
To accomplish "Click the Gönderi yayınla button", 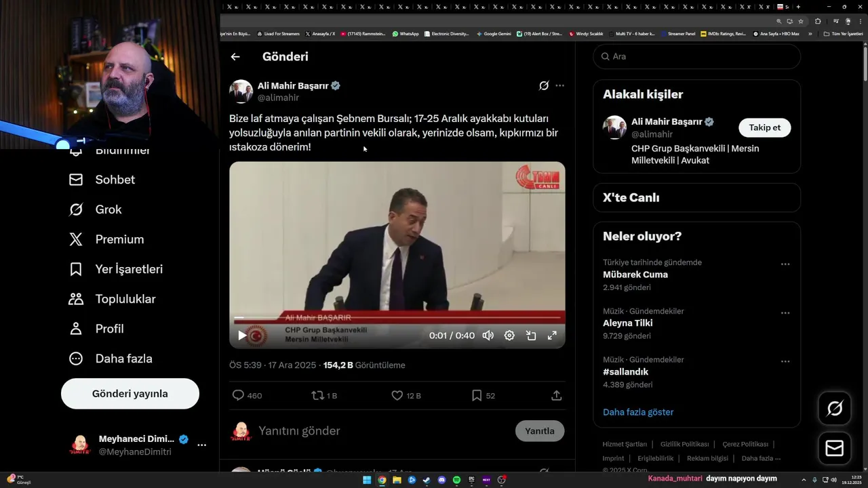I will coord(130,394).
